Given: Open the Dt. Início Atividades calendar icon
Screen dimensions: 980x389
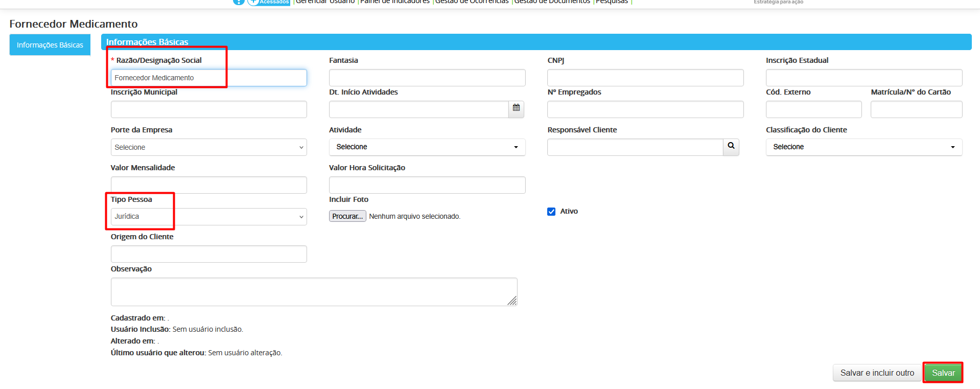Looking at the screenshot, I should tap(516, 108).
